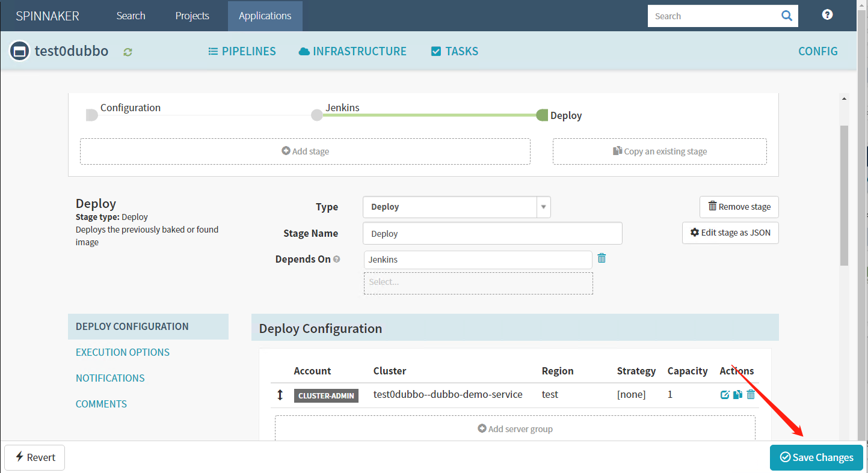Go to the Tasks tab
Screen dimensions: 868x473
455,52
